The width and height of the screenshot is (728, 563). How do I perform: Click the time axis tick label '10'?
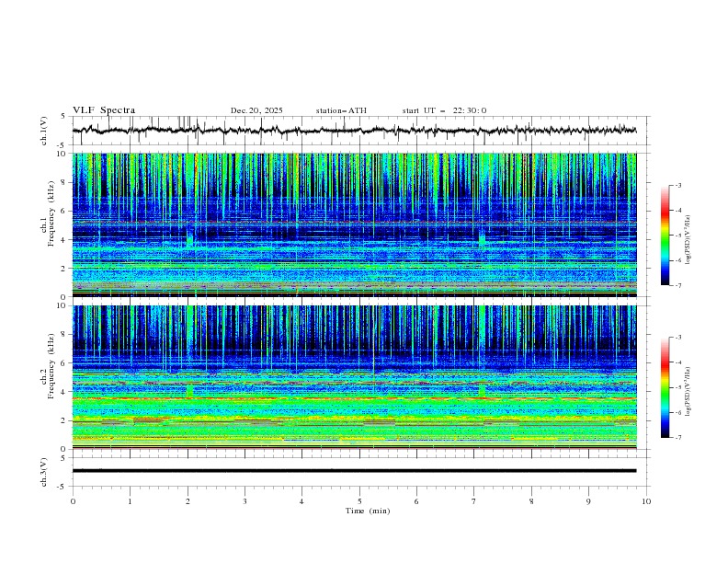coord(646,501)
